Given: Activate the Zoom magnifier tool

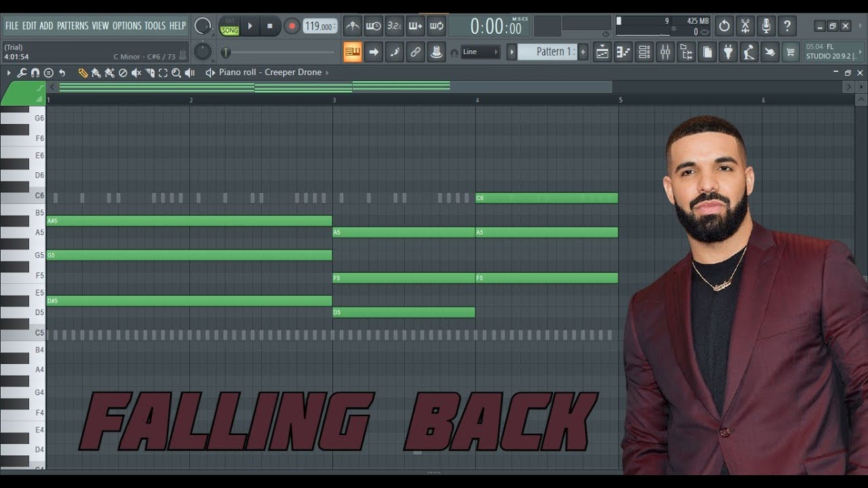Looking at the screenshot, I should [x=176, y=73].
